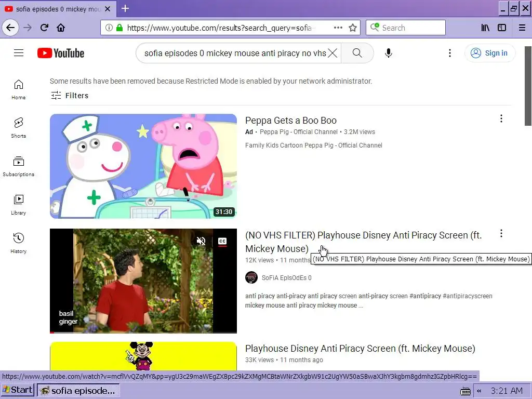Click the SoFiA EpIsOdEs 0 channel avatar
The height and width of the screenshot is (399, 532).
click(251, 277)
